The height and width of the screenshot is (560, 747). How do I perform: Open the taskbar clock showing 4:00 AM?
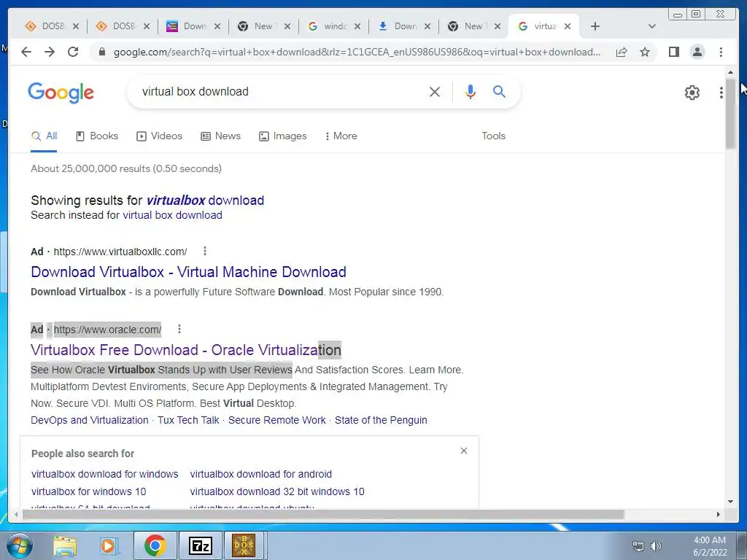coord(710,546)
